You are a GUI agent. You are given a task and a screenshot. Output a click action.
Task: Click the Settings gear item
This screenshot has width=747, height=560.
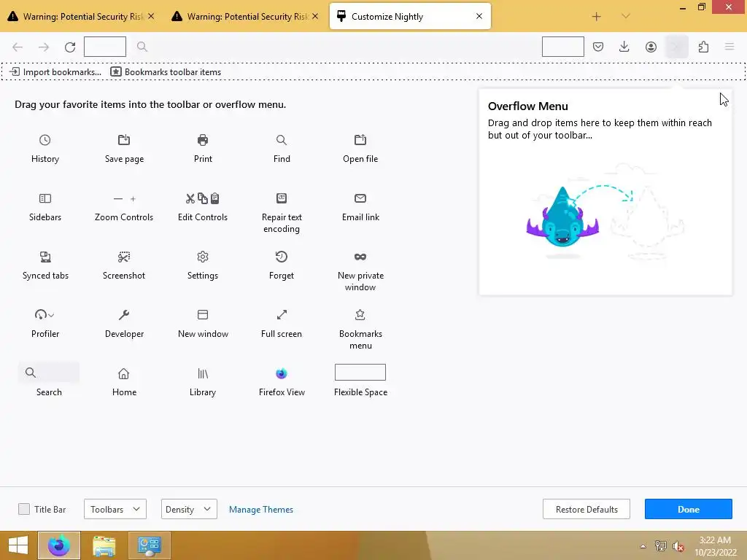[x=203, y=265]
